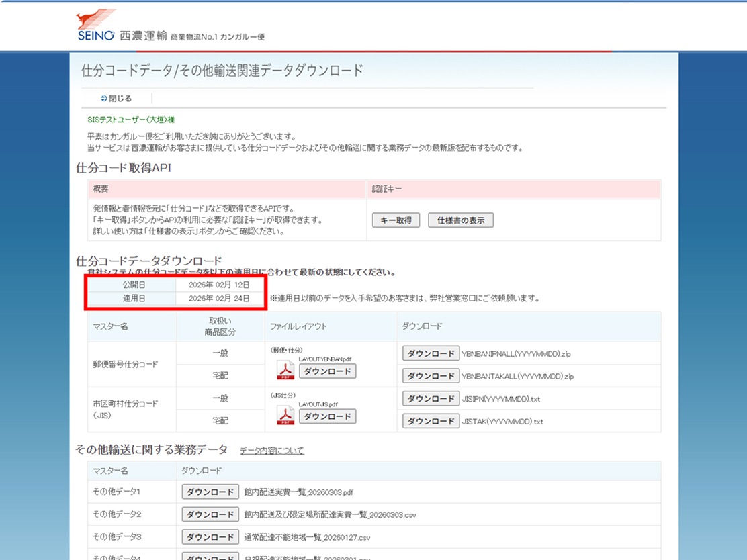The width and height of the screenshot is (747, 560).
Task: Click the 認証キー column header
Action: point(387,189)
